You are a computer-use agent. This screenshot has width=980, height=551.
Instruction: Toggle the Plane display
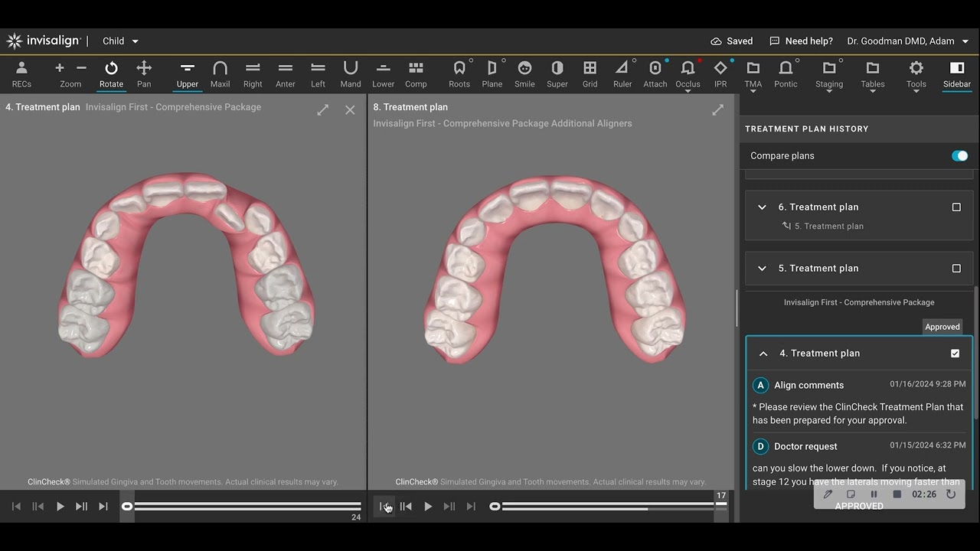click(492, 74)
